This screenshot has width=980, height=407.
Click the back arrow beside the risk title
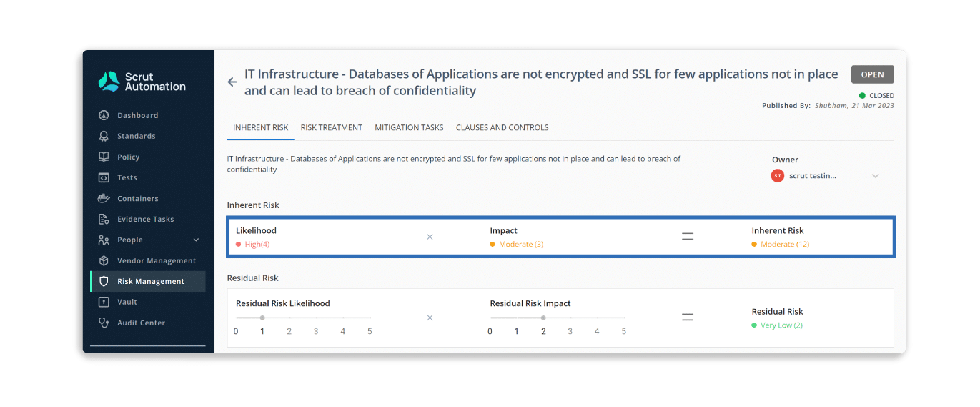click(x=232, y=82)
